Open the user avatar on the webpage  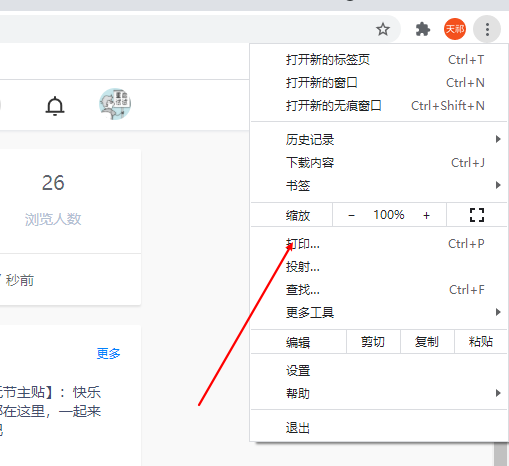point(115,104)
